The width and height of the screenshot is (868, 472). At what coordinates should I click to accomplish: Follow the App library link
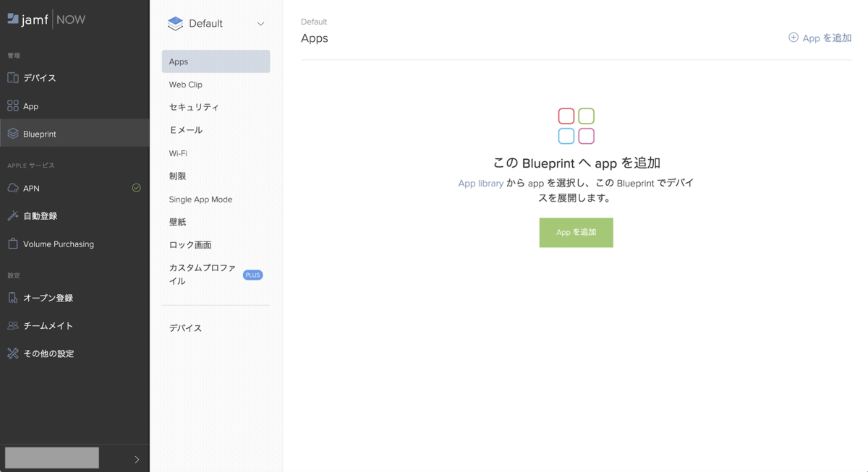[480, 184]
